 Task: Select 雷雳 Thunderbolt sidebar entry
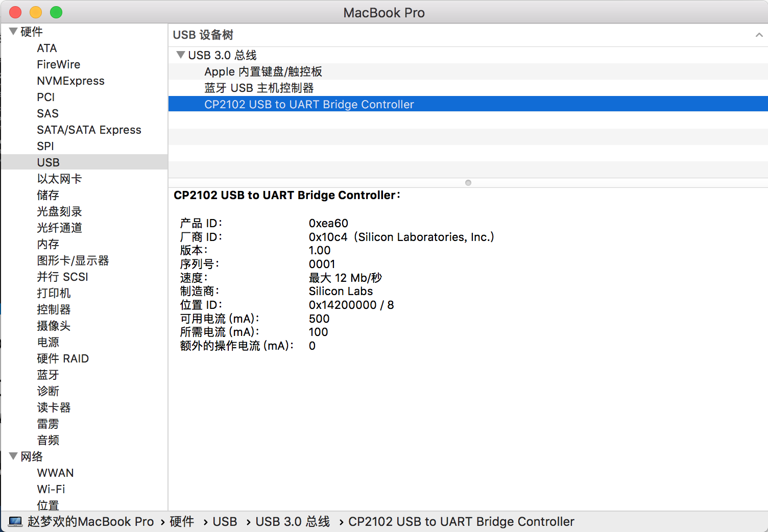pos(48,424)
